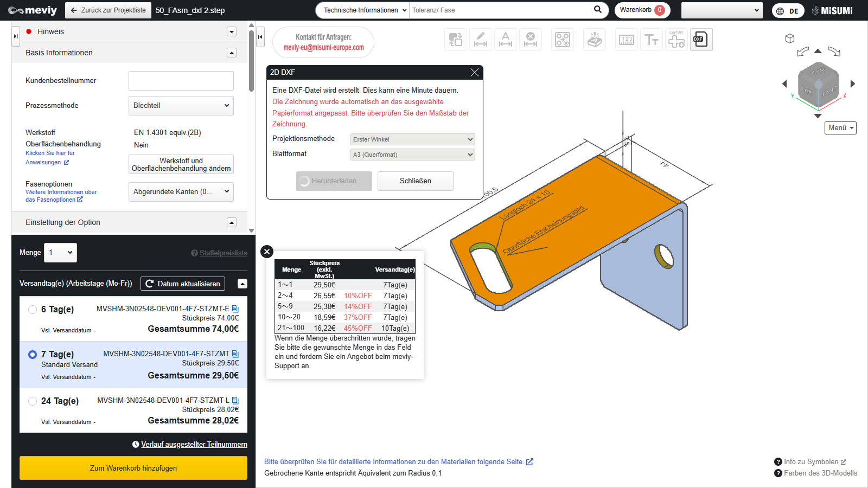The width and height of the screenshot is (868, 488).
Task: Click Zum Warenkorb hinzufügen button
Action: 133,468
